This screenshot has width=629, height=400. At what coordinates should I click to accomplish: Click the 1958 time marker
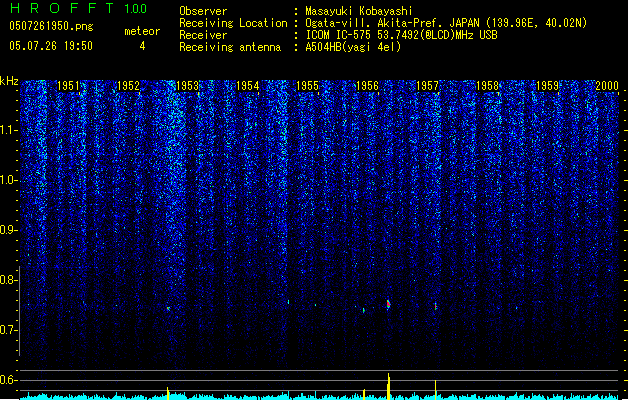(x=487, y=86)
